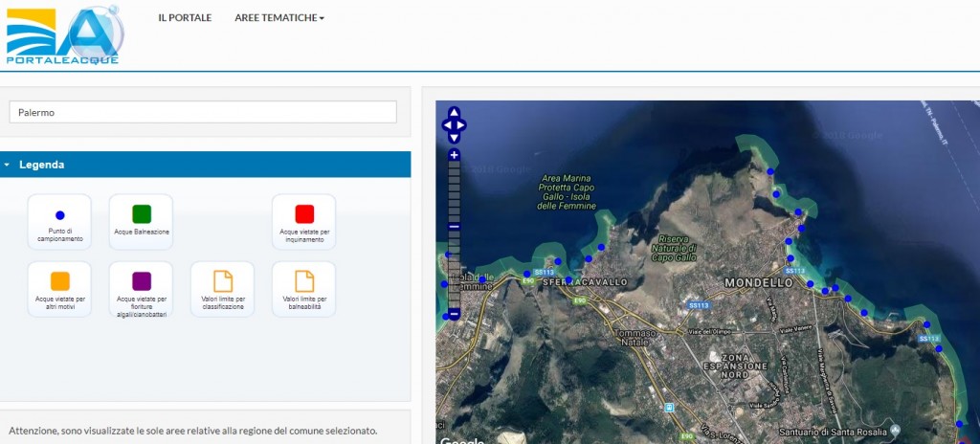Select the green Acque Balneazione swatch
The image size is (980, 444).
(x=141, y=213)
